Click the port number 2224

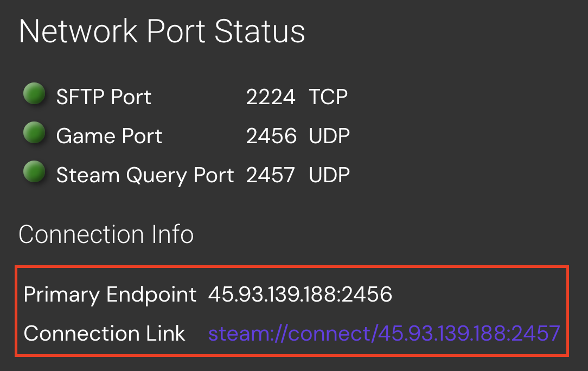[x=271, y=97]
